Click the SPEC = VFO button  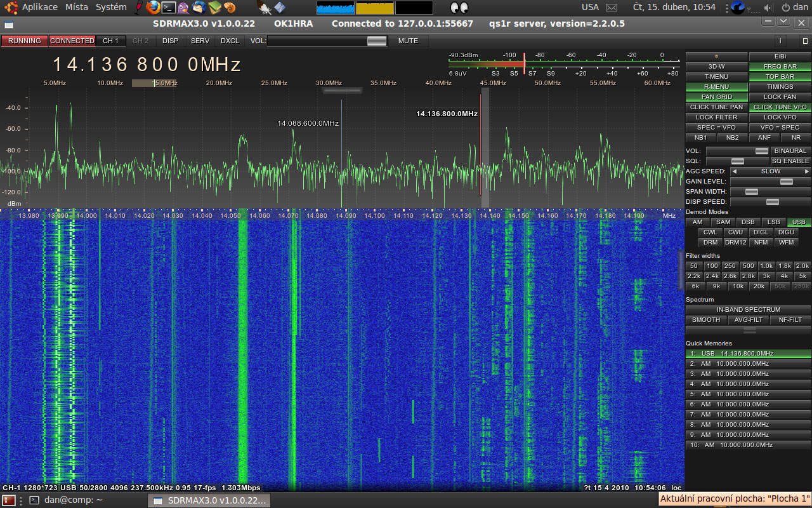click(717, 128)
